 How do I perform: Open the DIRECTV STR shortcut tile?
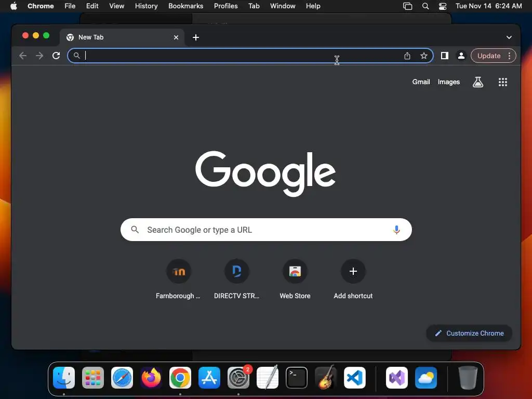[236, 280]
